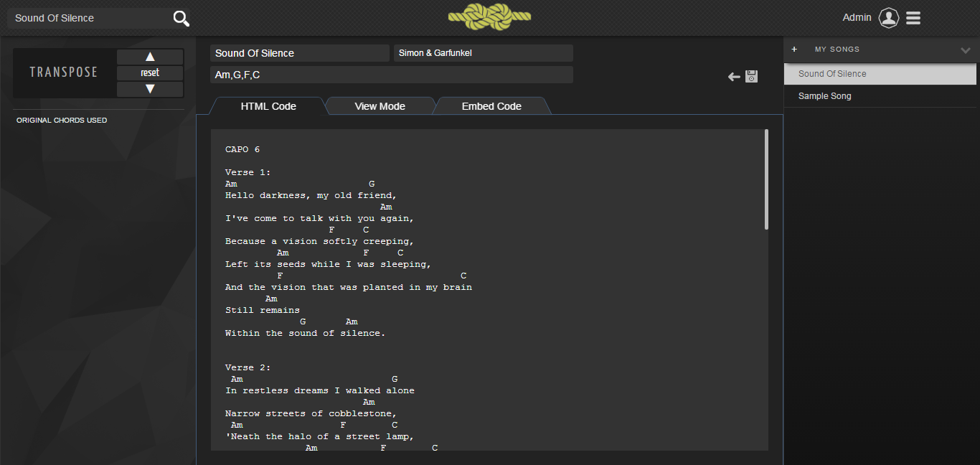Open the Admin user profile icon
The image size is (980, 465).
coord(889,18)
